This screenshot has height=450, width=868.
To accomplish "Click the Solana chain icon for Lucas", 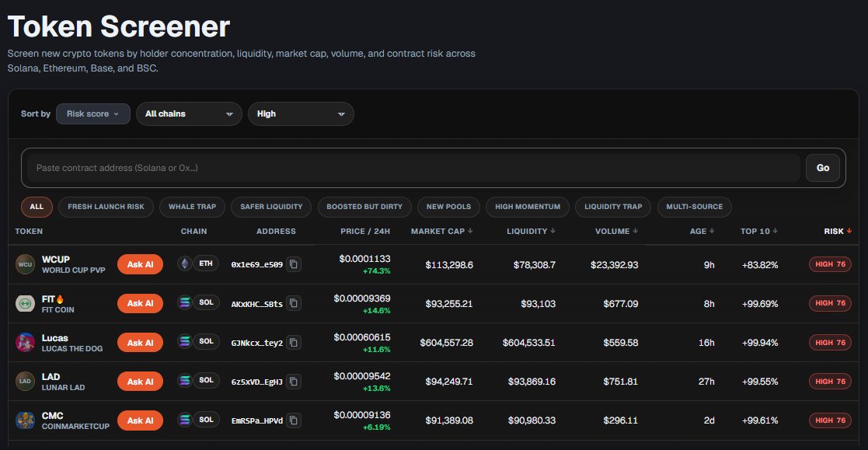I will pyautogui.click(x=185, y=341).
